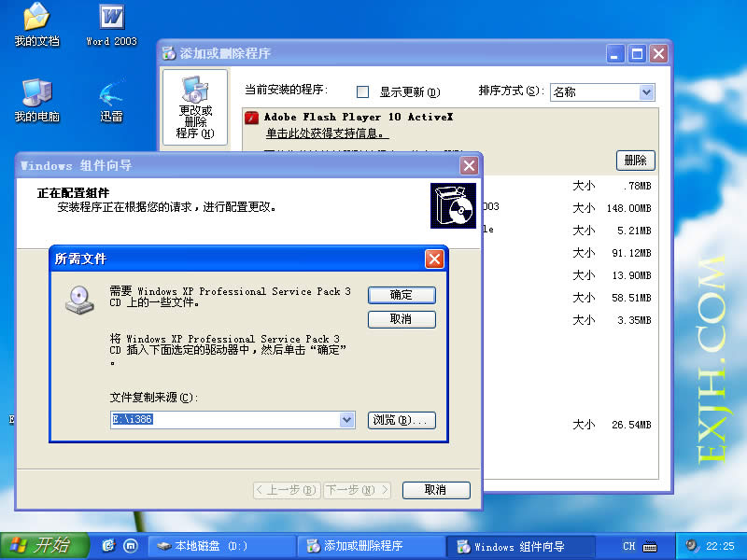Select the 更改或删除程序 sidebar icon

click(195, 107)
